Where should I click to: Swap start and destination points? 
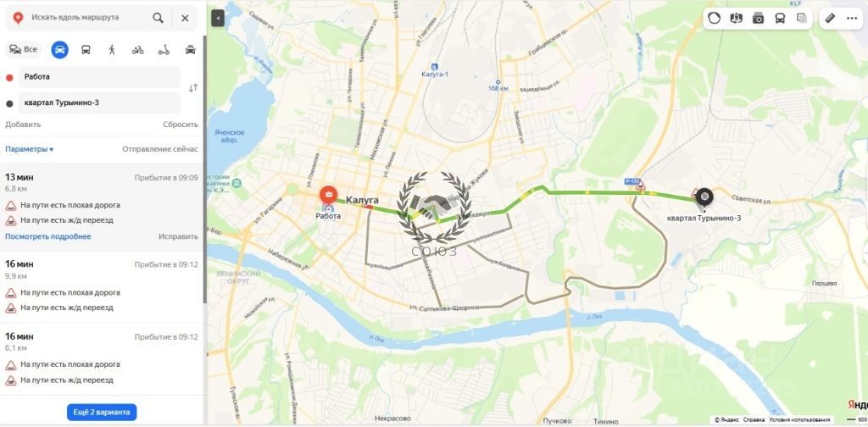click(x=192, y=88)
